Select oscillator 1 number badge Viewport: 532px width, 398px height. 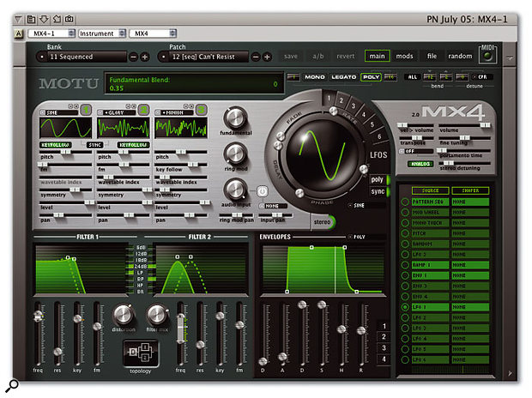[x=86, y=110]
